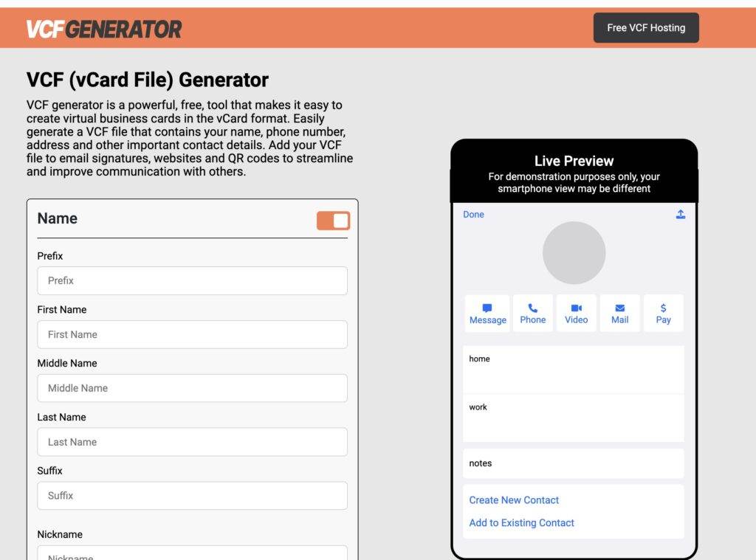
Task: Click the gray contact avatar placeholder
Action: coord(574,253)
